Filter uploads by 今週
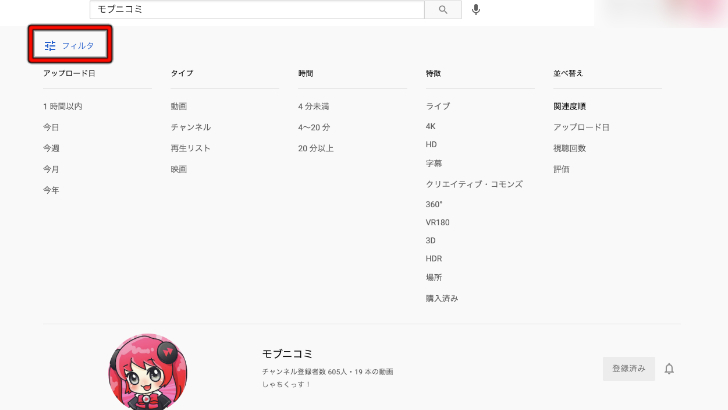Viewport: 728px width, 410px height. pos(51,148)
